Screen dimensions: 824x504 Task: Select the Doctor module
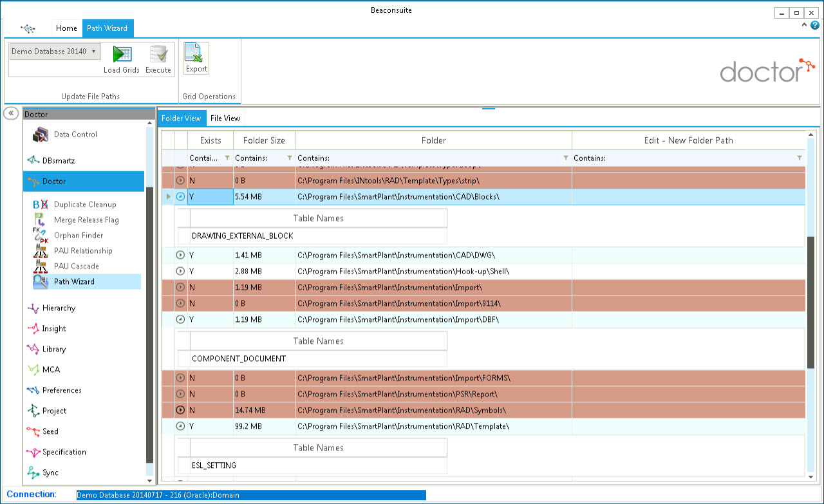[x=84, y=182]
